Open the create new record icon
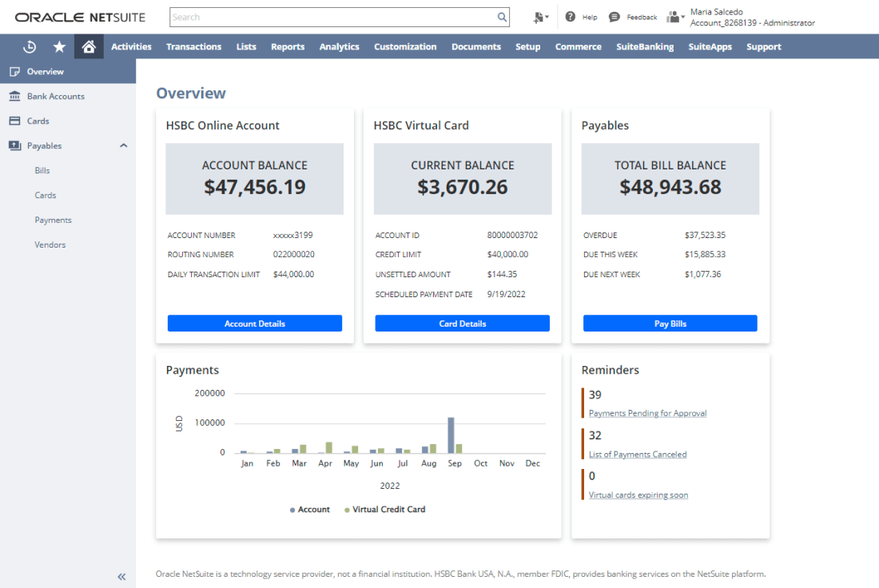The image size is (879, 588). coord(540,18)
